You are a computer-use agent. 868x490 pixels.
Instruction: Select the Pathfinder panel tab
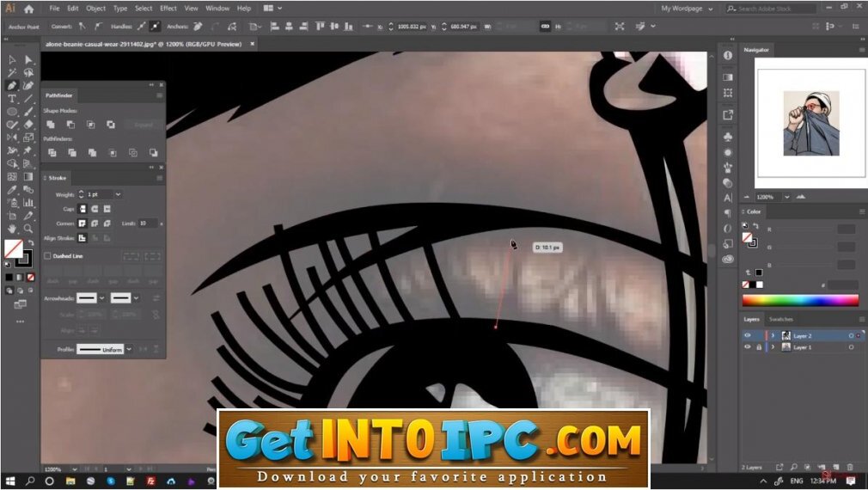click(x=58, y=95)
